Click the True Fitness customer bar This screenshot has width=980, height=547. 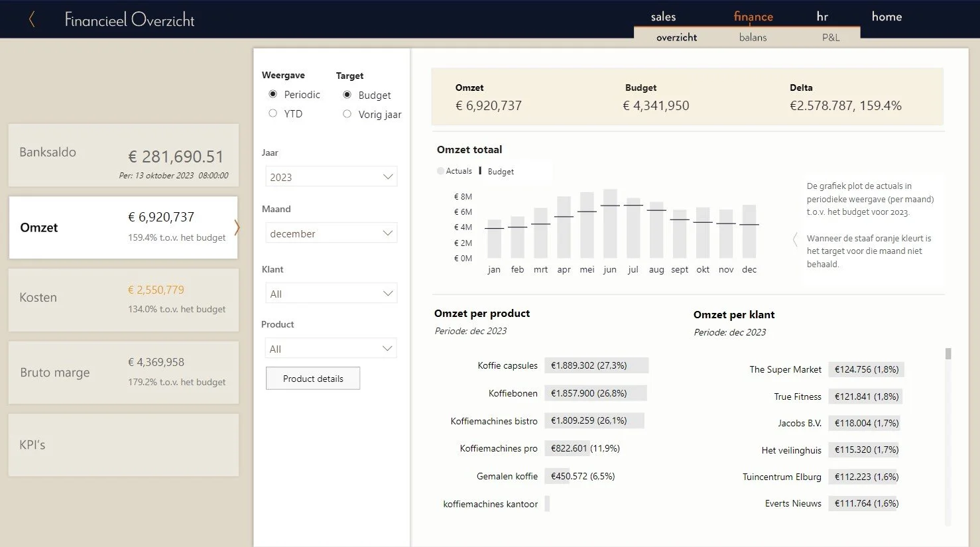click(865, 396)
